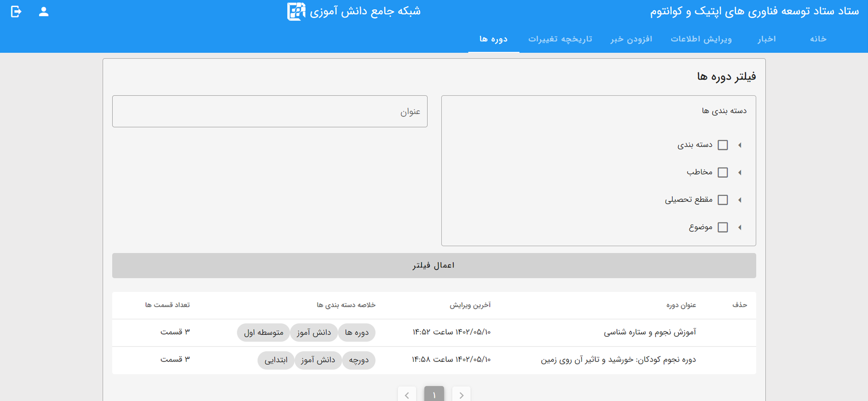Screen dimensions: 868x401
Task: Open the تاریخچه تغییرات tab
Action: click(x=560, y=39)
